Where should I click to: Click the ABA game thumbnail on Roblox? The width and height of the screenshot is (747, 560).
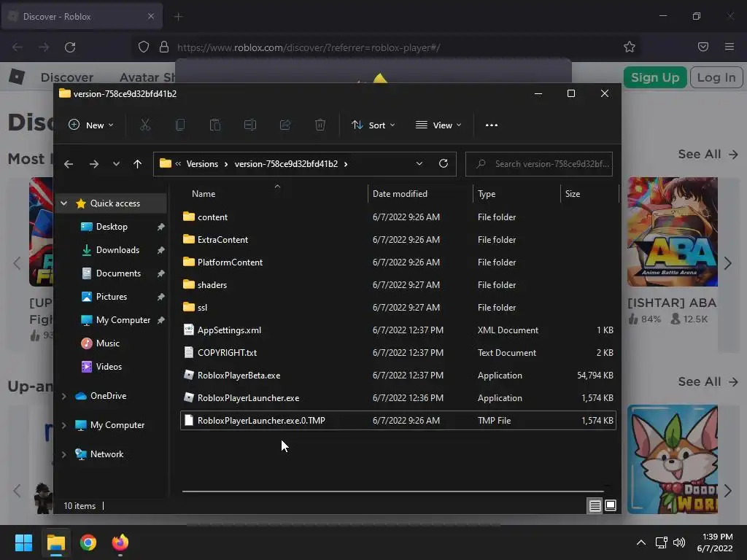click(672, 232)
